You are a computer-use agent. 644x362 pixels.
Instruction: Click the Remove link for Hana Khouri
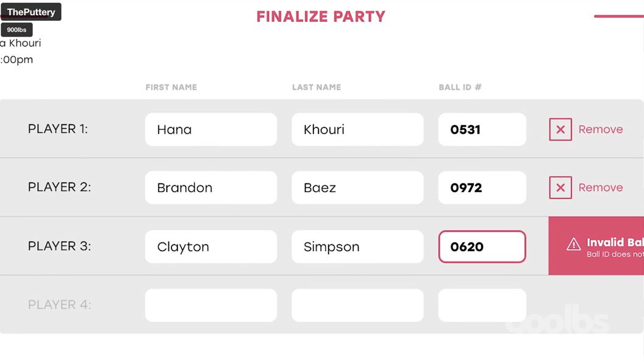[601, 129]
